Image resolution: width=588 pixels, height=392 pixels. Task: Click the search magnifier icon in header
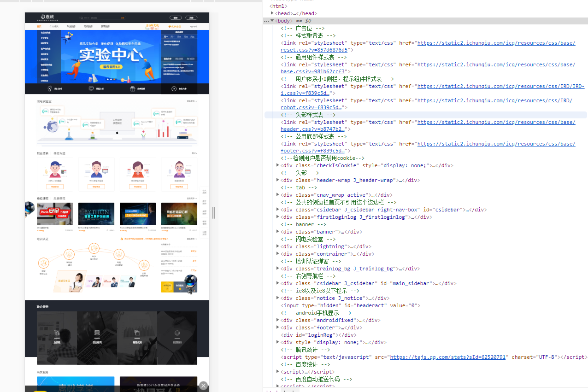(82, 18)
